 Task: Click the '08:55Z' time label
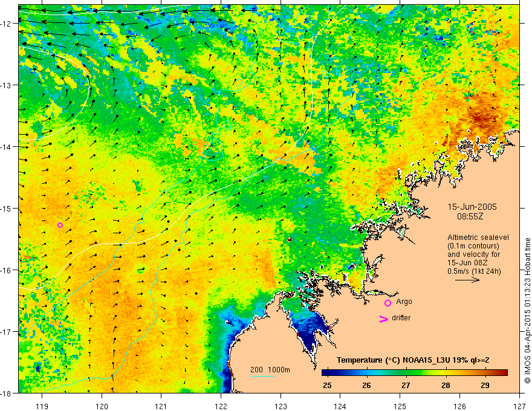click(x=470, y=216)
